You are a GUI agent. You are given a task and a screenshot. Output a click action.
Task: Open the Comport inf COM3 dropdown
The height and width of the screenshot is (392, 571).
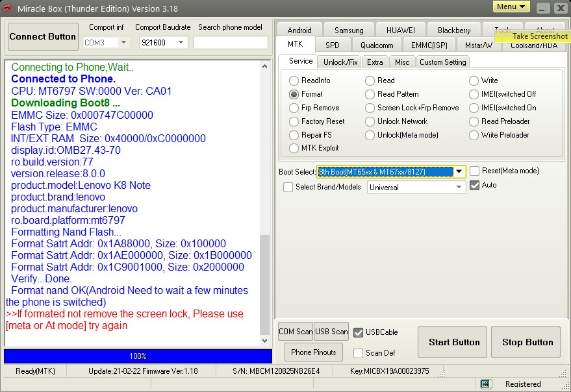pos(124,43)
